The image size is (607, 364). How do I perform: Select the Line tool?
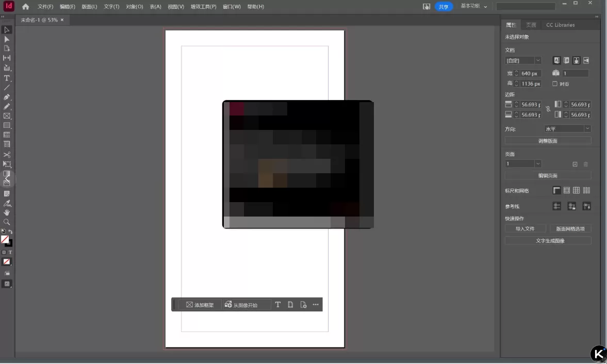(7, 87)
